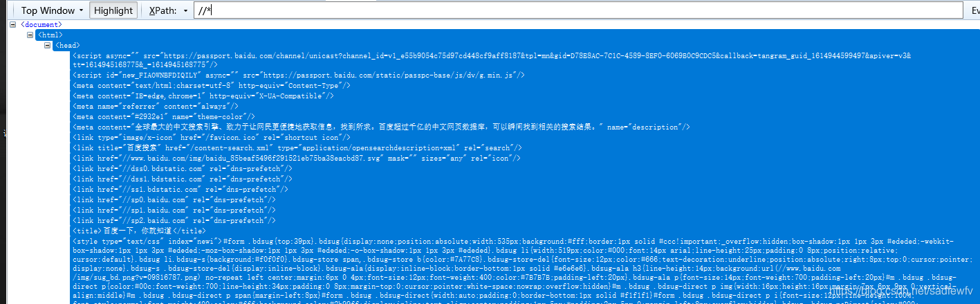Select the html tag in tree
The image size is (980, 304).
(x=50, y=35)
